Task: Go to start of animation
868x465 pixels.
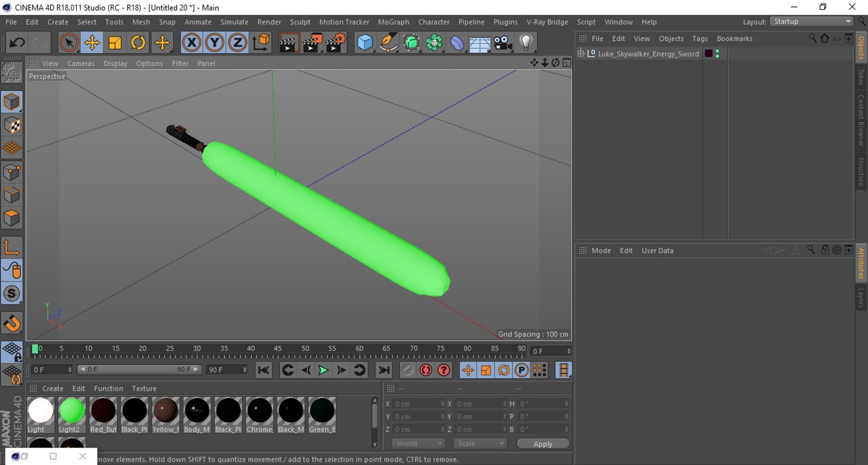Action: point(264,370)
